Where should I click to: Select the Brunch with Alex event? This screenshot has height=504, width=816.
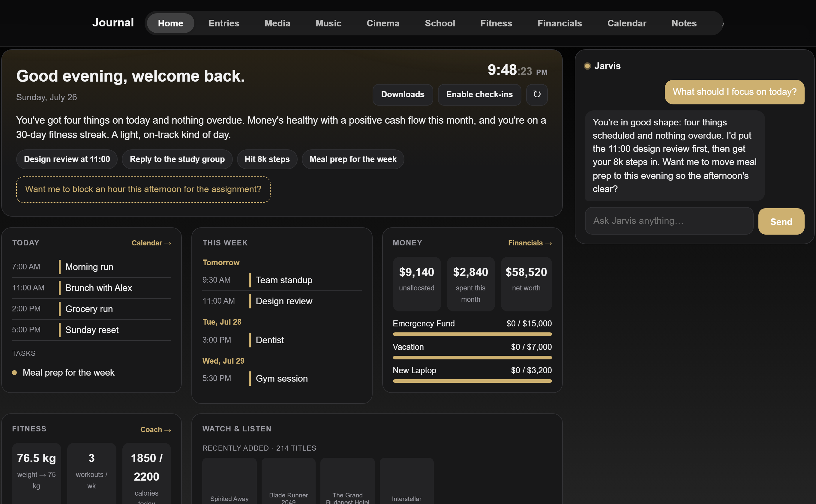[x=91, y=288]
